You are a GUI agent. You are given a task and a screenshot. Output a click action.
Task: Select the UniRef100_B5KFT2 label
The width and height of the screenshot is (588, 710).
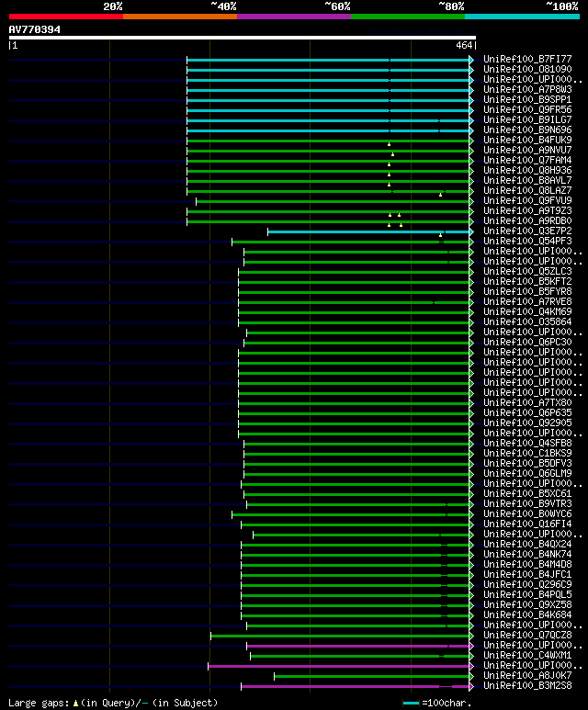click(x=527, y=281)
